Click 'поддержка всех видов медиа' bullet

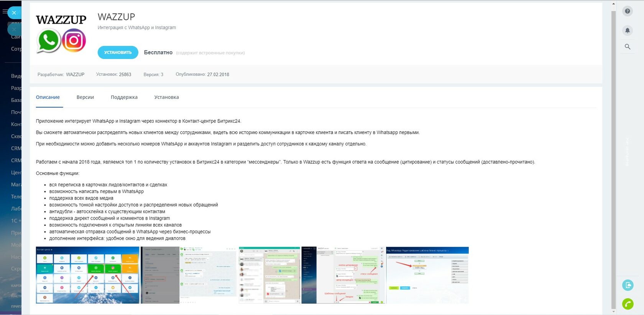pos(81,198)
